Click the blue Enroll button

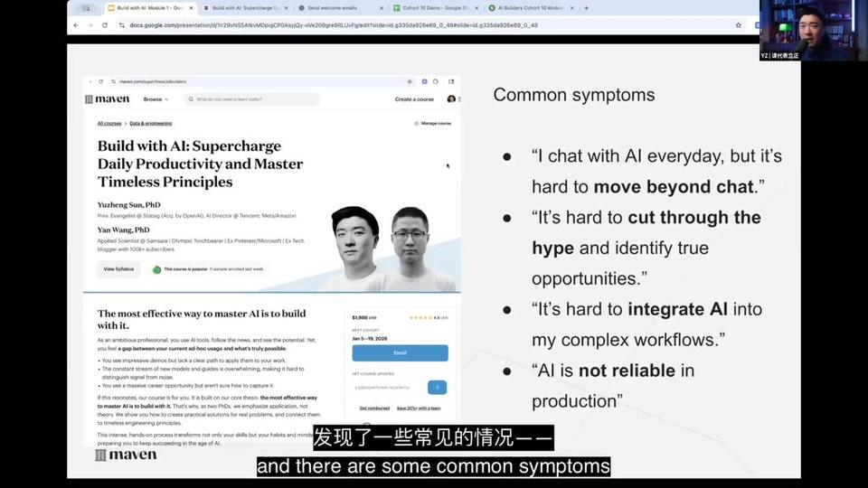pos(400,353)
